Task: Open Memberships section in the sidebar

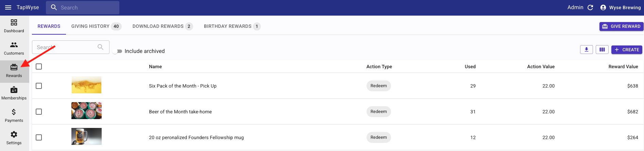Action: coord(14,93)
